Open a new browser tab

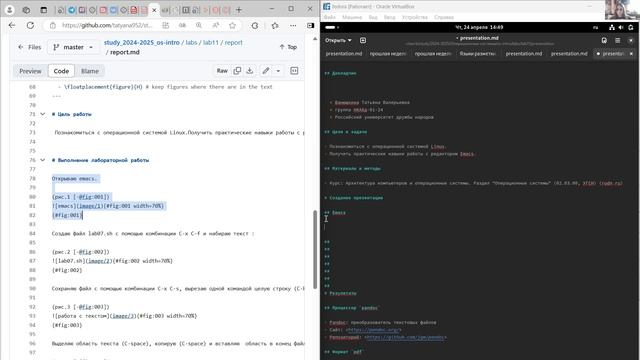click(x=239, y=9)
